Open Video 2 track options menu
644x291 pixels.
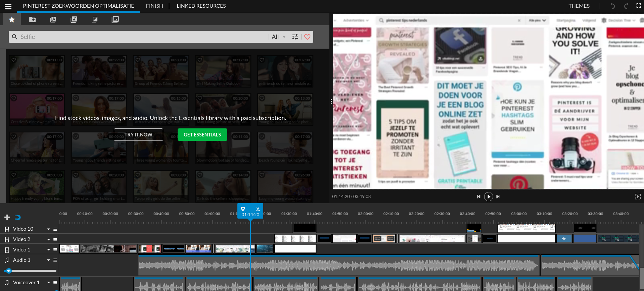tap(55, 239)
